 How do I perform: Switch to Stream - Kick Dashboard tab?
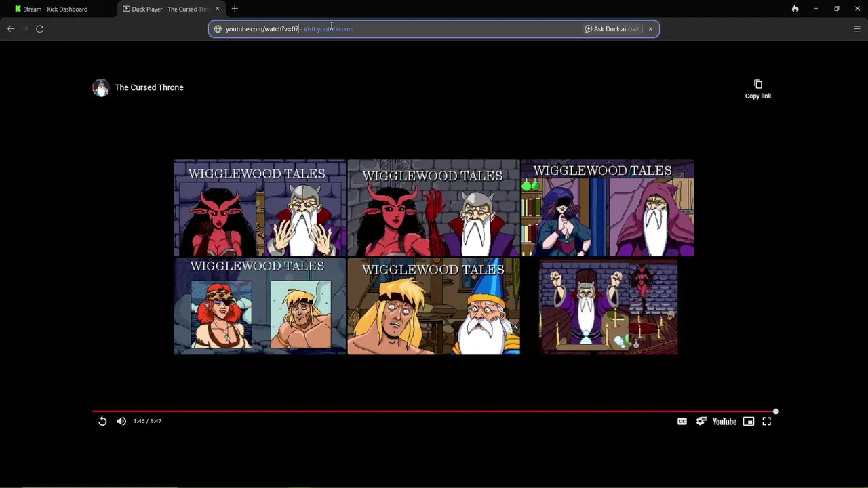point(58,9)
